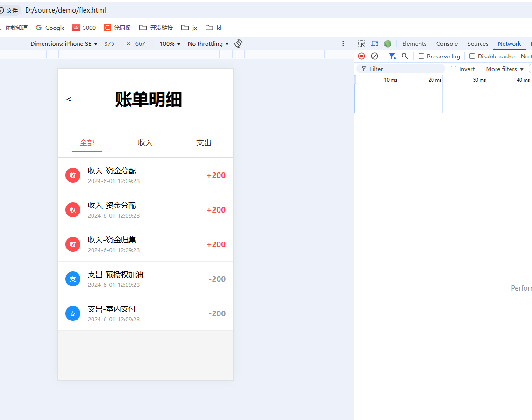The height and width of the screenshot is (420, 532).
Task: Click the first 收入-资金分配 row title
Action: click(x=112, y=171)
